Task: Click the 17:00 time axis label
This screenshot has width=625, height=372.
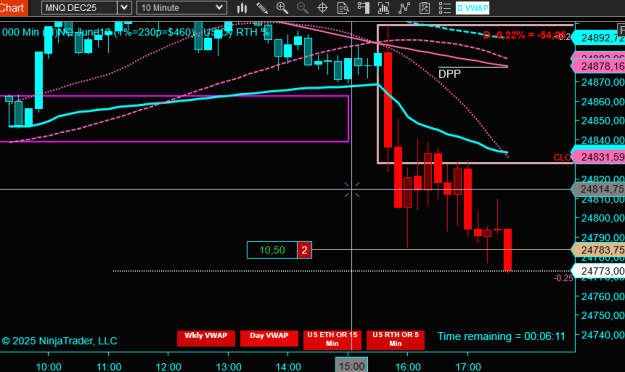Action: click(x=468, y=366)
